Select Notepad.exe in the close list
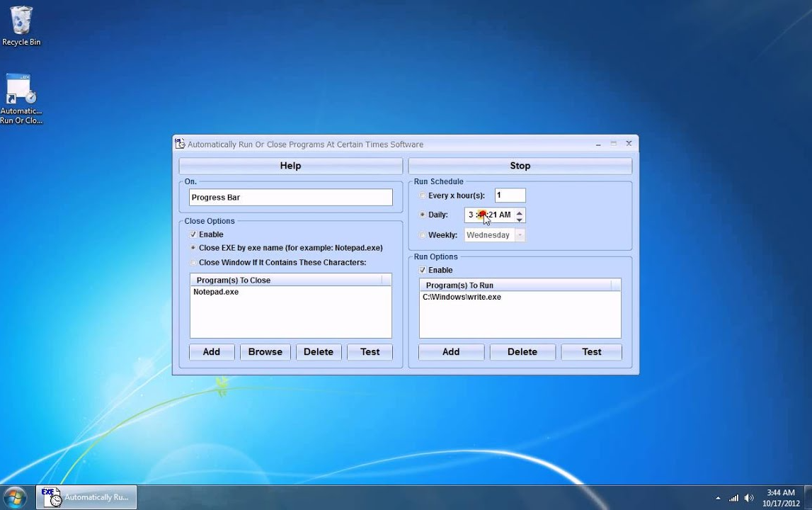Viewport: 812px width, 510px height. pos(216,292)
